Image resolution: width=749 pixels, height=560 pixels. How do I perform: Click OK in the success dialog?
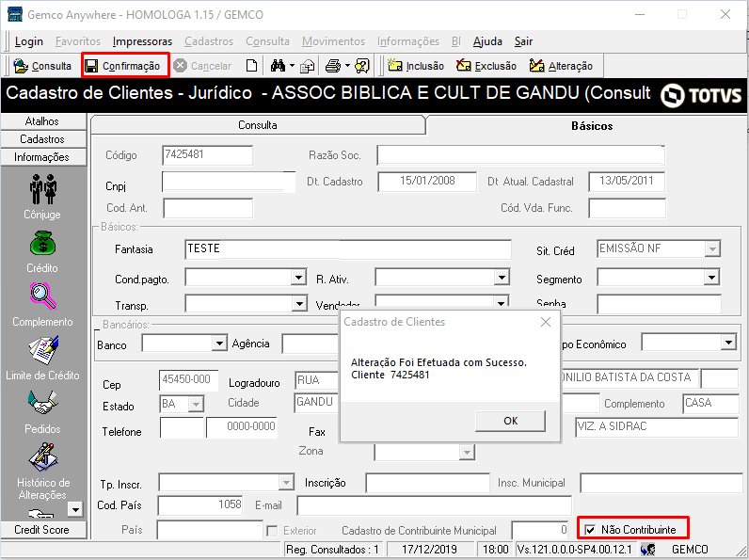click(510, 421)
